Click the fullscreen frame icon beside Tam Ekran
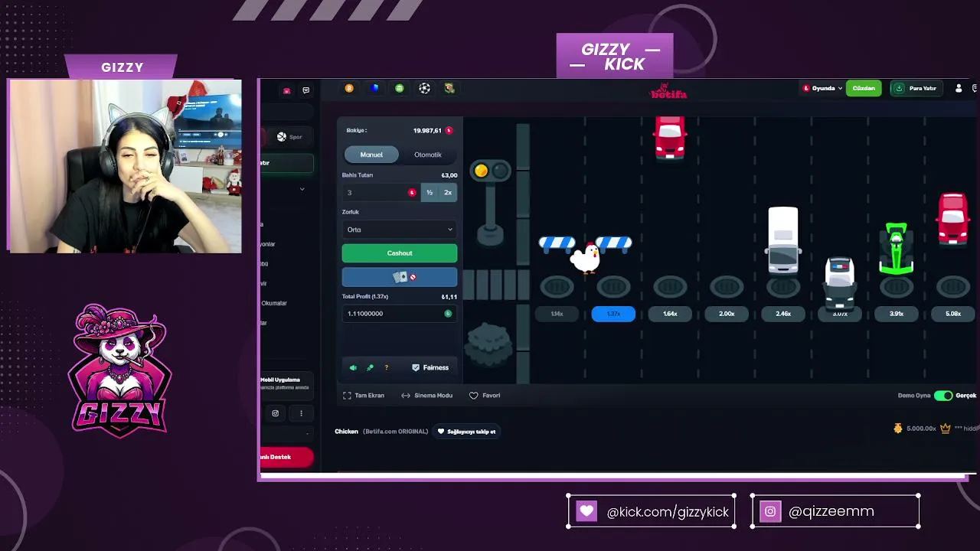Screen dimensions: 980x551 click(347, 396)
